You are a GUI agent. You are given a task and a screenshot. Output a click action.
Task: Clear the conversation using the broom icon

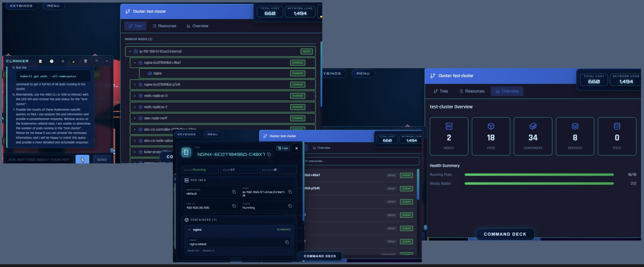point(74,61)
